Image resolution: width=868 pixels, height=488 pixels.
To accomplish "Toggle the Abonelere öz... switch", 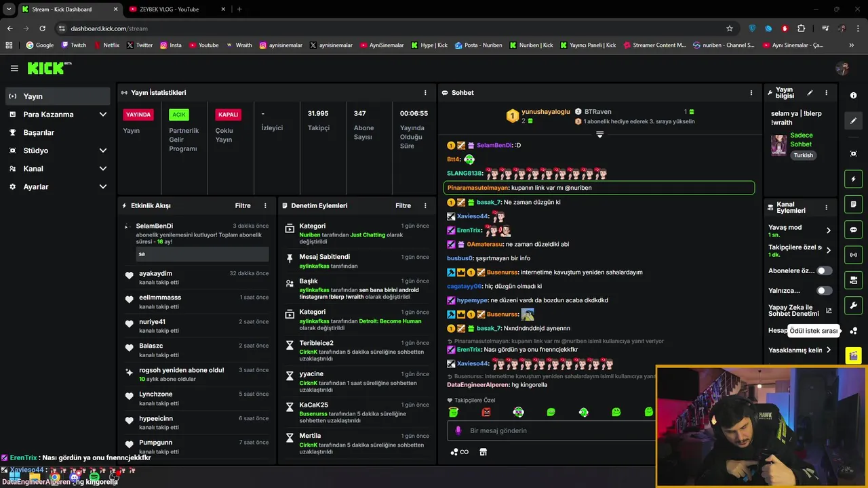I will [824, 270].
